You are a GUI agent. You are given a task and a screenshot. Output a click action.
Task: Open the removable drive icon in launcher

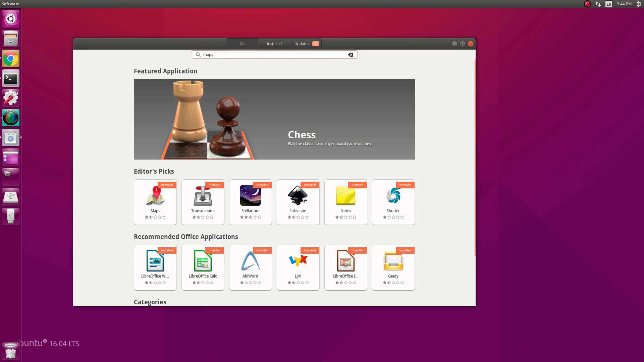(11, 197)
